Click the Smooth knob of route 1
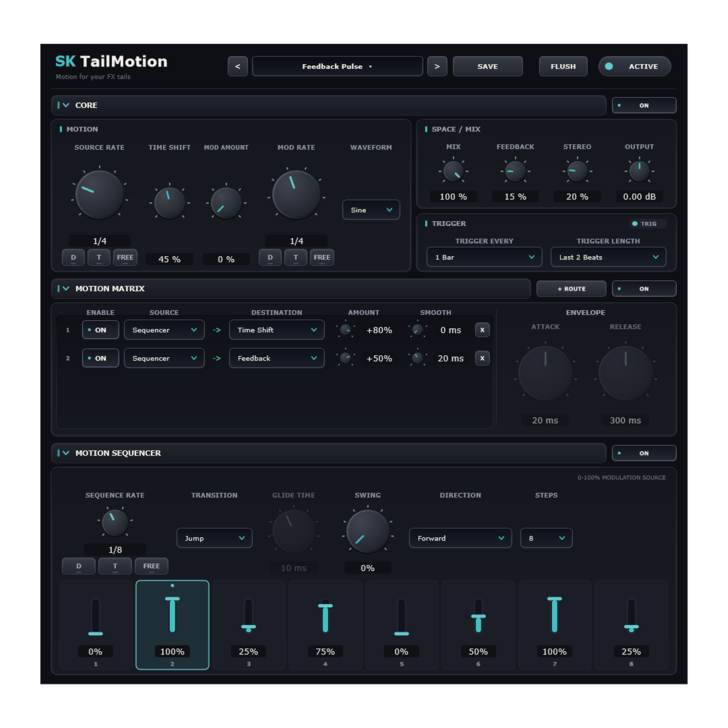728x728 pixels. [417, 330]
